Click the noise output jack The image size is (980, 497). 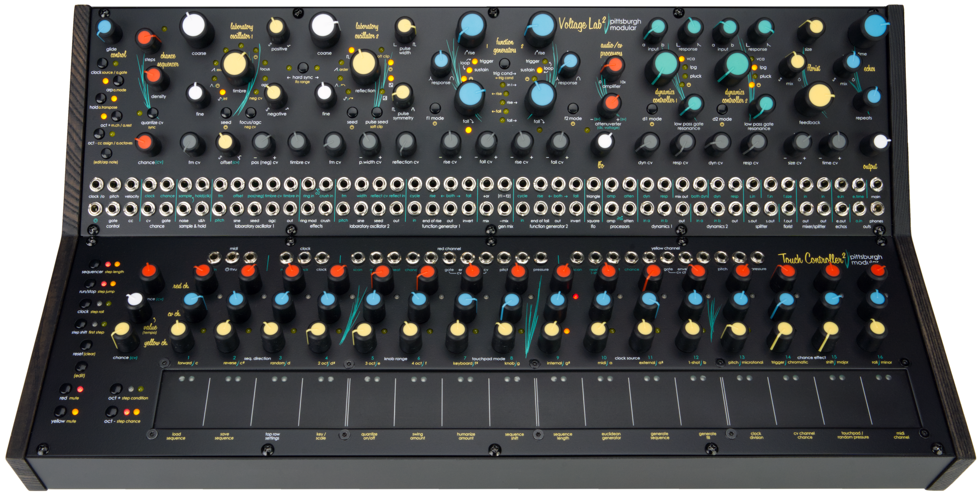pyautogui.click(x=184, y=209)
